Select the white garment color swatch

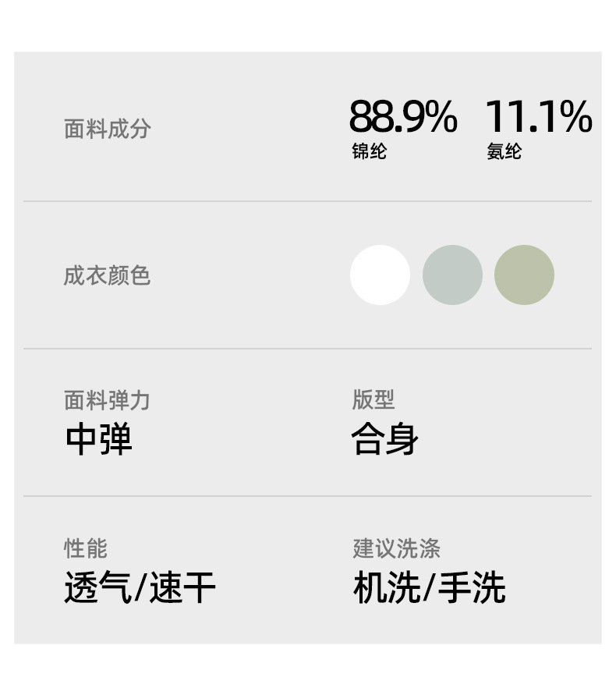click(x=380, y=275)
